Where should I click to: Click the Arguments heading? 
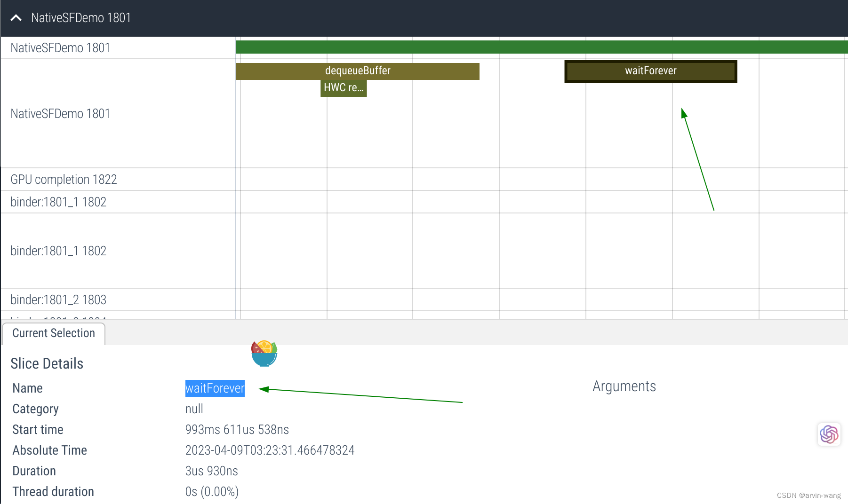[624, 386]
